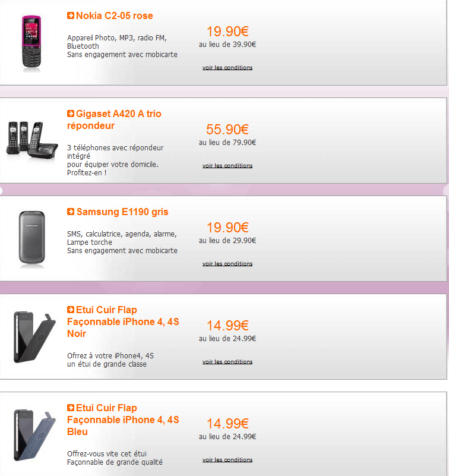Viewport: 449px width, 476px height.
Task: Click the orange arrow icon beside Etui Cuir Flap Noir
Action: click(71, 310)
